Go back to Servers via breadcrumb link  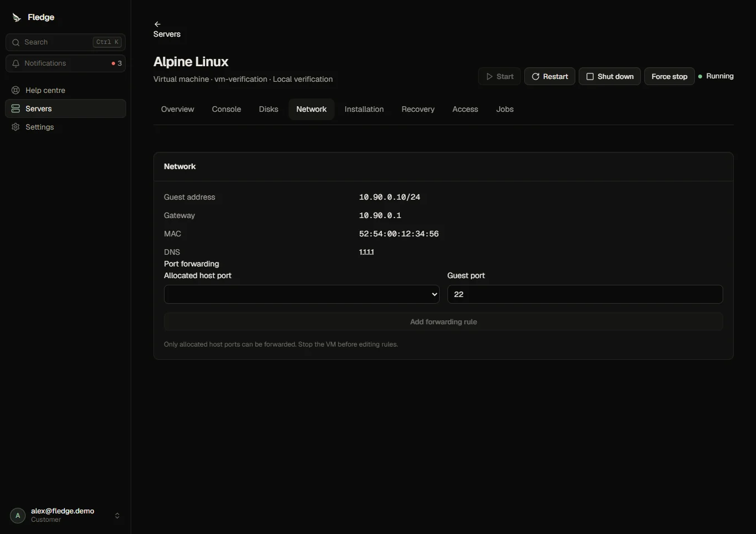(x=167, y=34)
